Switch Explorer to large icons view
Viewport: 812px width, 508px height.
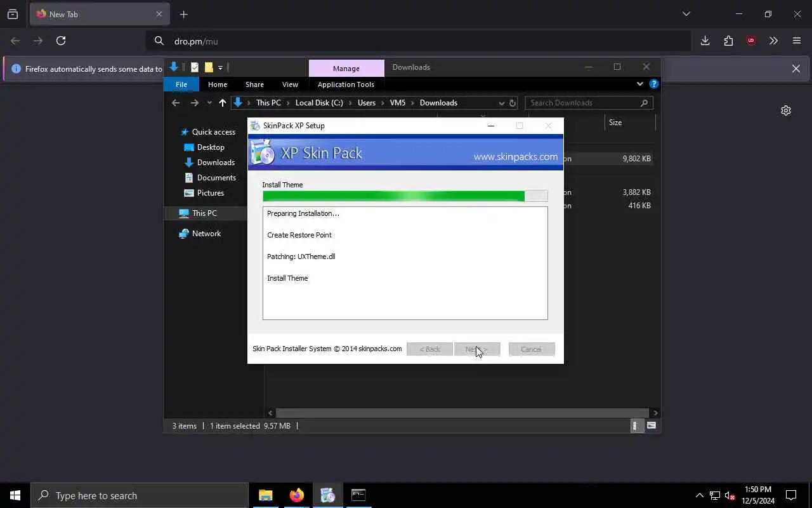point(652,426)
